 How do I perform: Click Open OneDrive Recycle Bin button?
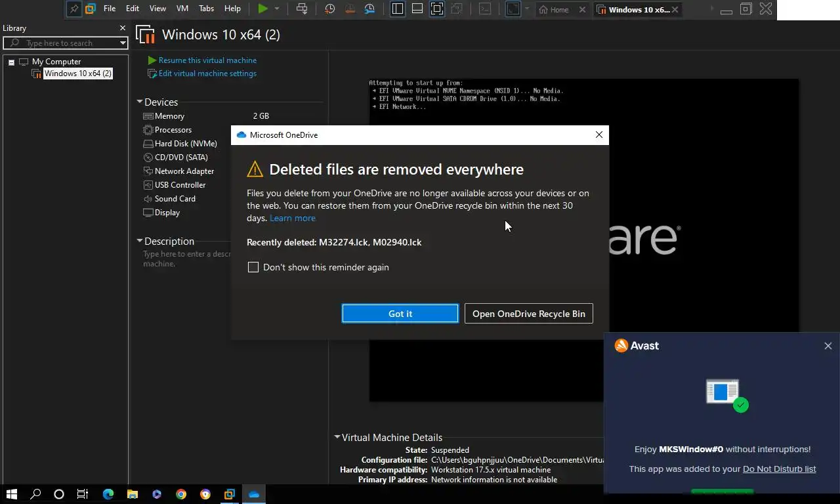[x=529, y=314]
